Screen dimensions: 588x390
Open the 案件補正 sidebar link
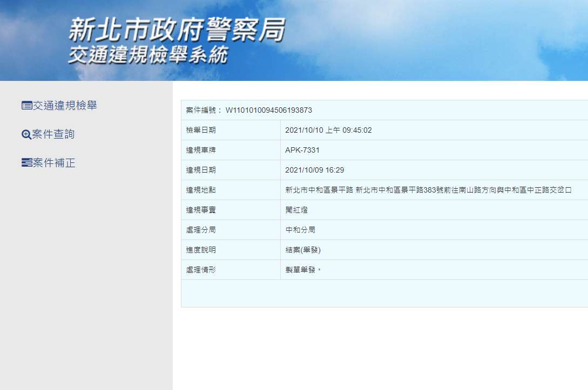(53, 162)
